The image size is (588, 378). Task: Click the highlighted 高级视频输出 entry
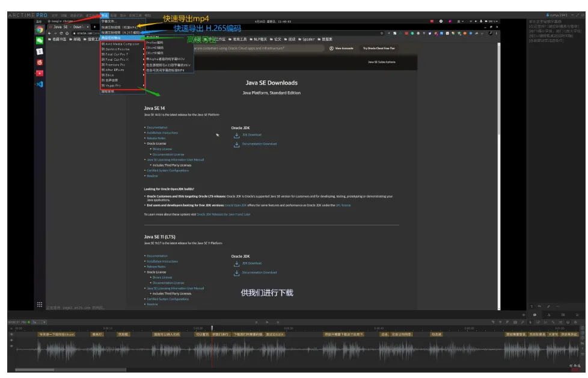pos(123,37)
